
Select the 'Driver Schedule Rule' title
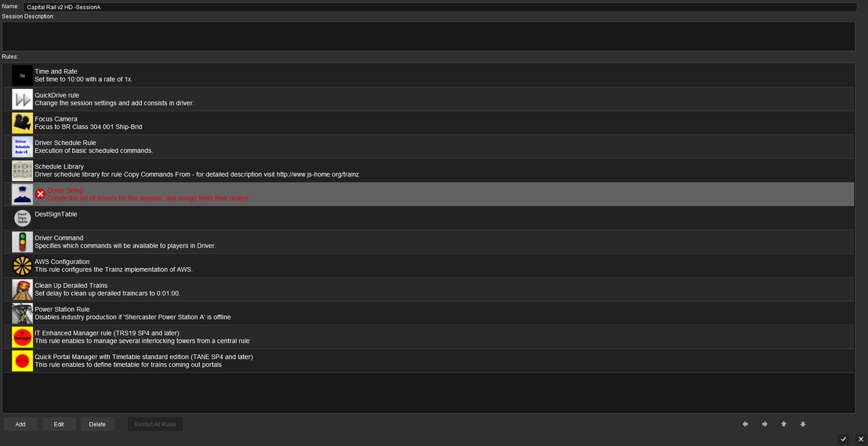pyautogui.click(x=65, y=143)
